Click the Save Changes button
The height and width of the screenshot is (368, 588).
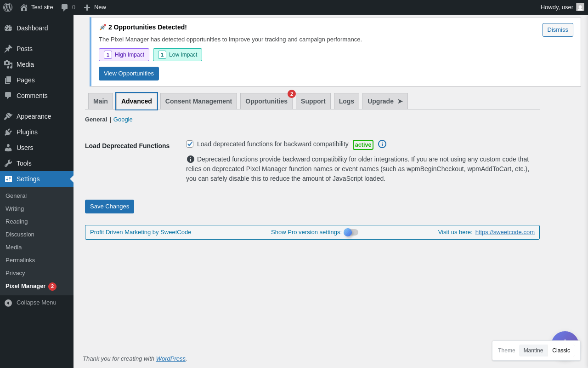coord(109,207)
